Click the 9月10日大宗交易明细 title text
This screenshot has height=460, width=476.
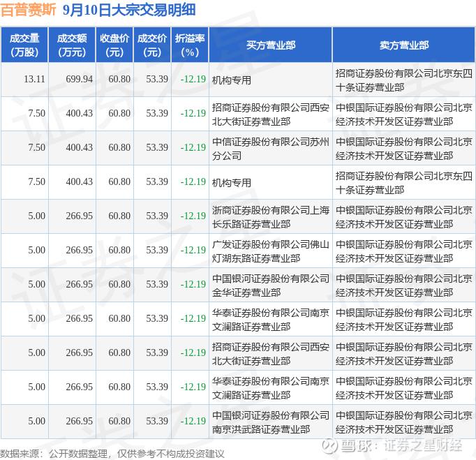point(129,10)
